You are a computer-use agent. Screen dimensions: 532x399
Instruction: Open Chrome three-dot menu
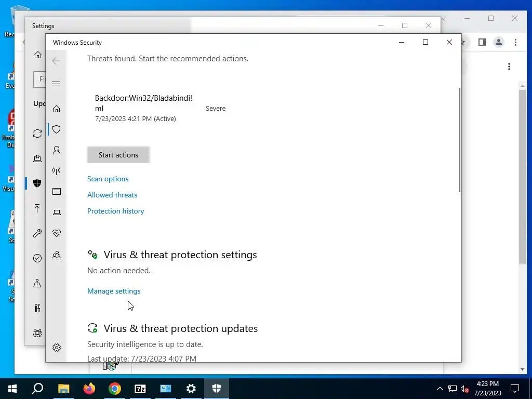coord(515,43)
